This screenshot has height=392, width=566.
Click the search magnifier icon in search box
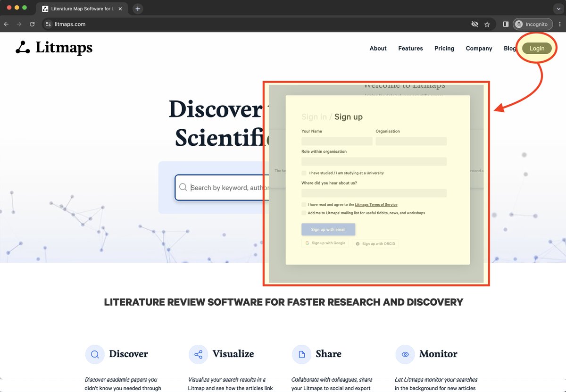pyautogui.click(x=183, y=187)
